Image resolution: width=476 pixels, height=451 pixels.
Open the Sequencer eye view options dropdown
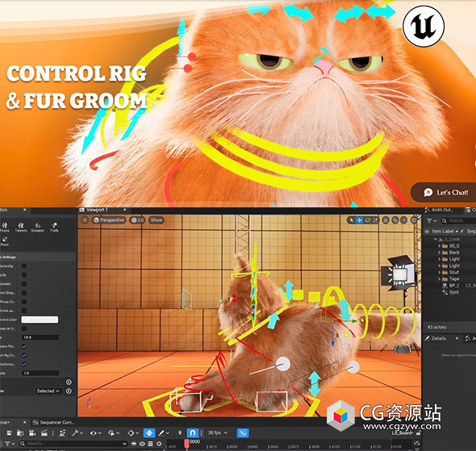[95, 433]
